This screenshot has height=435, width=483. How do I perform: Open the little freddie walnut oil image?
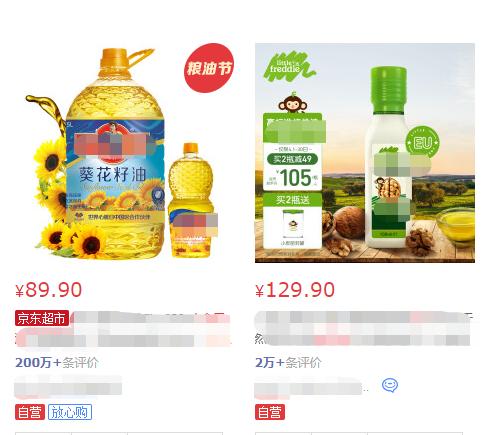point(365,153)
